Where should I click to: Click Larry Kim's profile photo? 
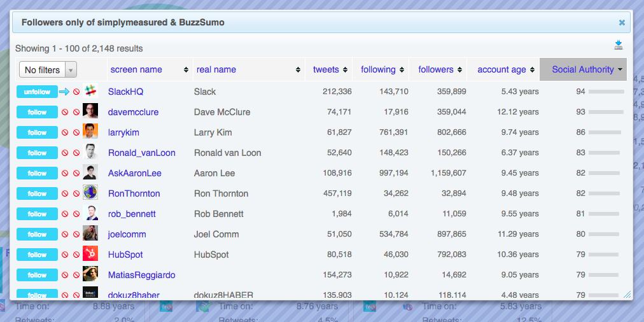tap(90, 132)
